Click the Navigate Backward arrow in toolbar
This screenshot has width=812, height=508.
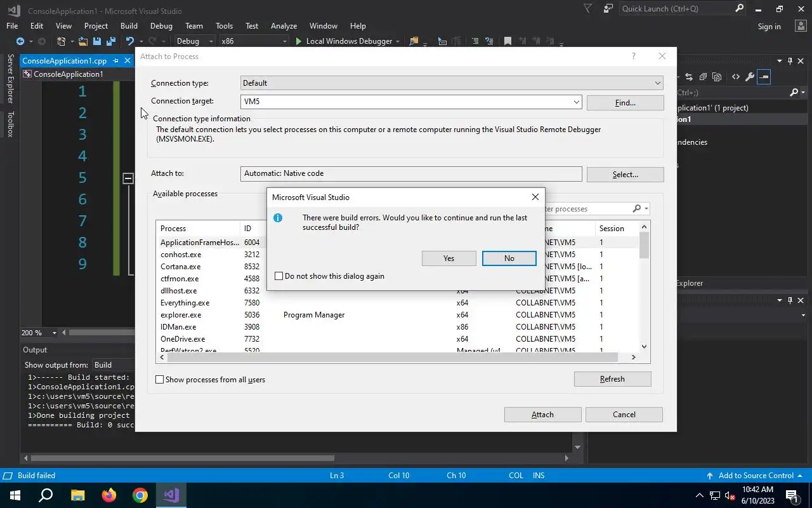[20, 41]
